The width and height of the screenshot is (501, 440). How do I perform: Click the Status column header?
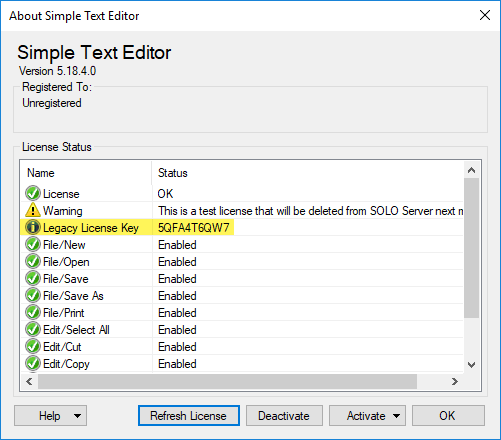point(307,173)
